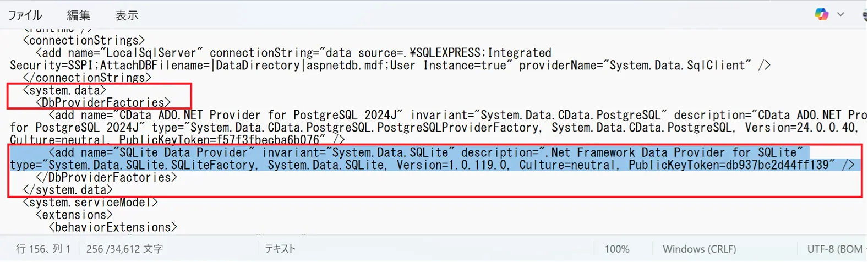Click the 256 /34,612 文字 character count

tap(124, 249)
